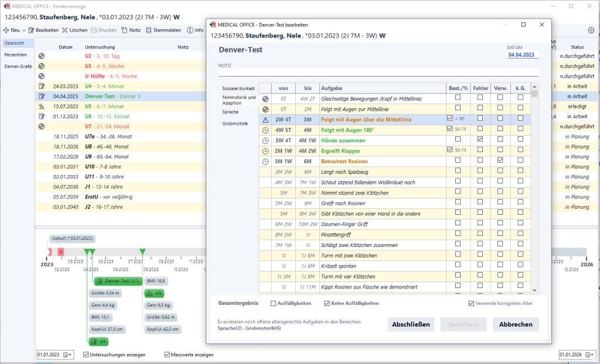Open Notiz from the main toolbar
600x364 pixels.
coord(131,30)
